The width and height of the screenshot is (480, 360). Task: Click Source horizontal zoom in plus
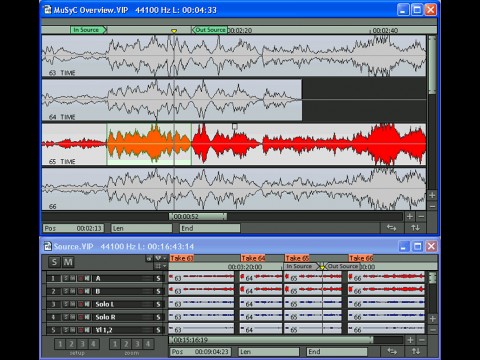tap(410, 340)
